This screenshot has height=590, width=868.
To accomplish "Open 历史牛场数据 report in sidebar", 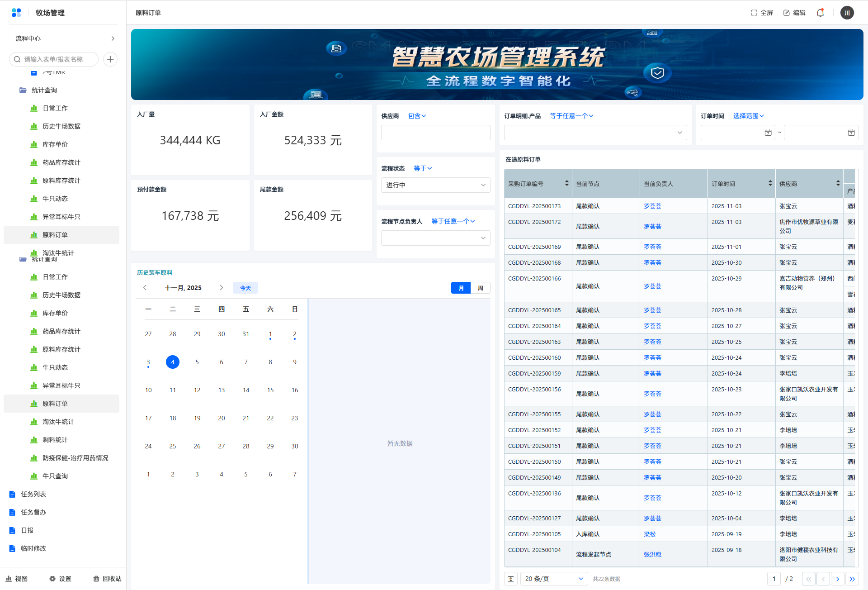I will point(61,126).
